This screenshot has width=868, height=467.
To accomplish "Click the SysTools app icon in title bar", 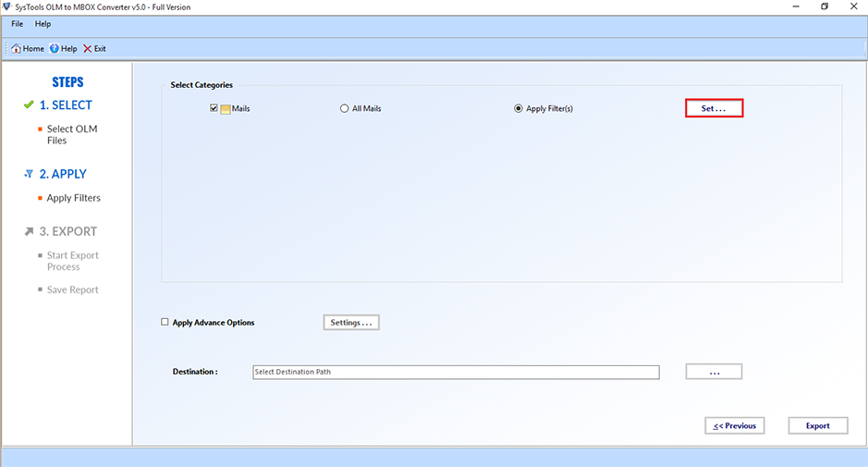I will coord(6,6).
